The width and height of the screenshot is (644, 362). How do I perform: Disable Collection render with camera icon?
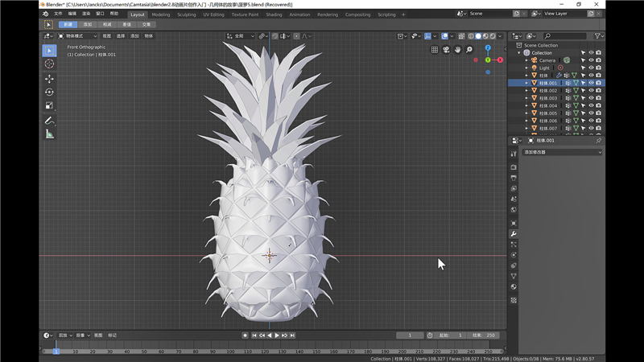[x=599, y=53]
